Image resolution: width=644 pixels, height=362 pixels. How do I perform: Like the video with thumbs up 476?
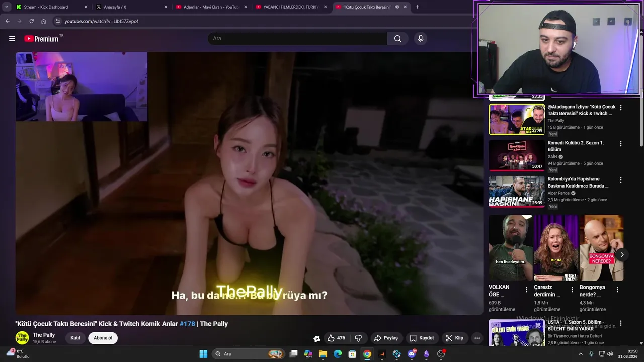336,338
